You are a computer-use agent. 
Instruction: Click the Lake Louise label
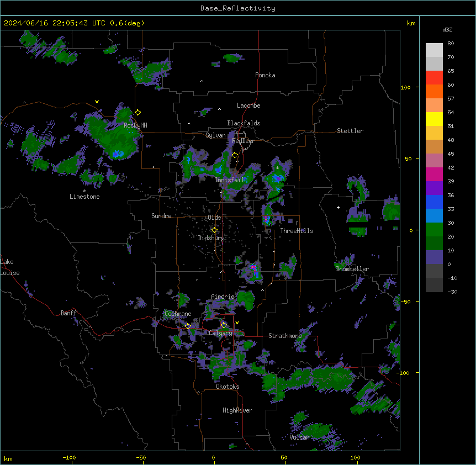point(10,267)
